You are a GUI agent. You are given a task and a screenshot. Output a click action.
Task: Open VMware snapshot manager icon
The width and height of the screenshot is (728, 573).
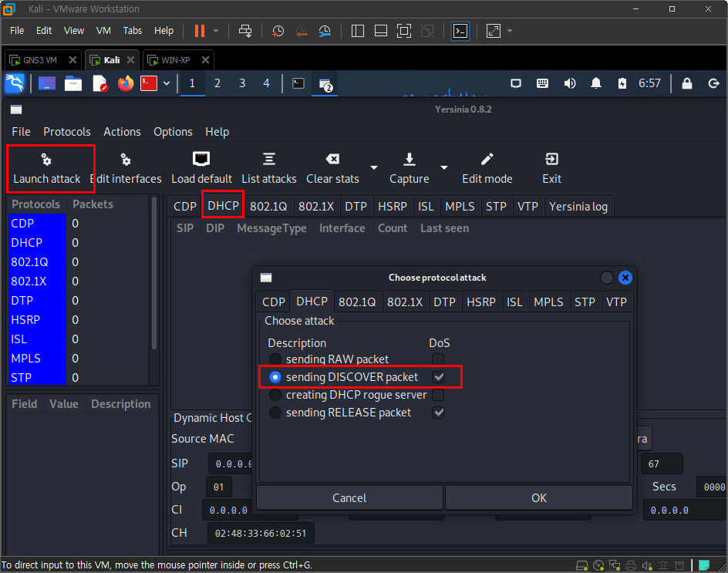[x=325, y=31]
